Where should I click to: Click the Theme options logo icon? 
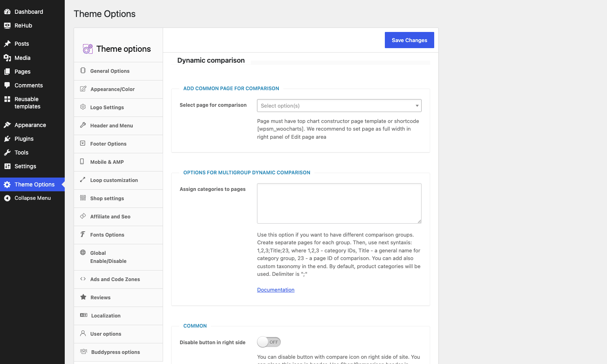[x=88, y=49]
